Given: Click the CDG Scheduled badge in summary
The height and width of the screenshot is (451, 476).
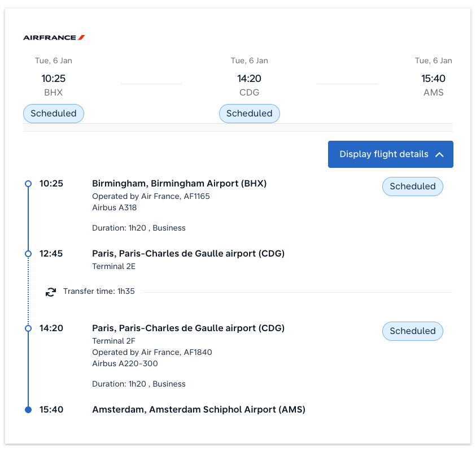Looking at the screenshot, I should coord(249,113).
